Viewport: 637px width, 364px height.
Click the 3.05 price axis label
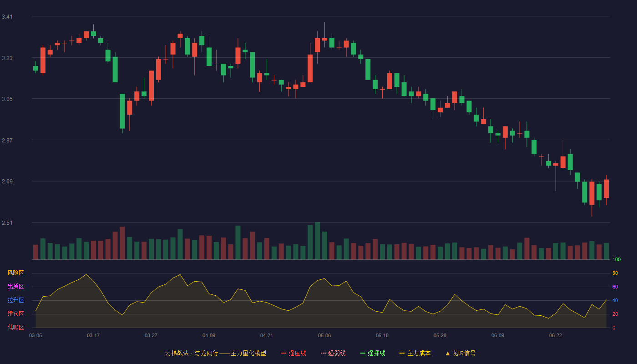7,99
